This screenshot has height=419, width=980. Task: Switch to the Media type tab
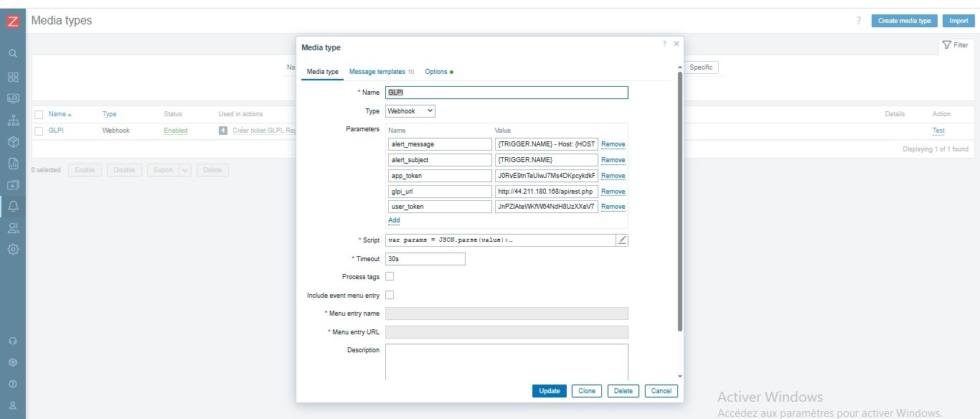pos(322,72)
